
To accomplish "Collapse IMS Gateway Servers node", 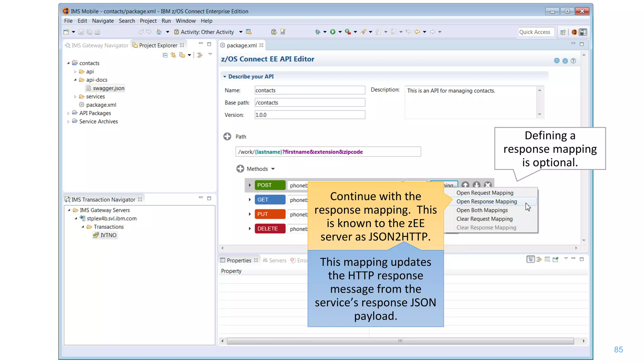I will [x=69, y=210].
